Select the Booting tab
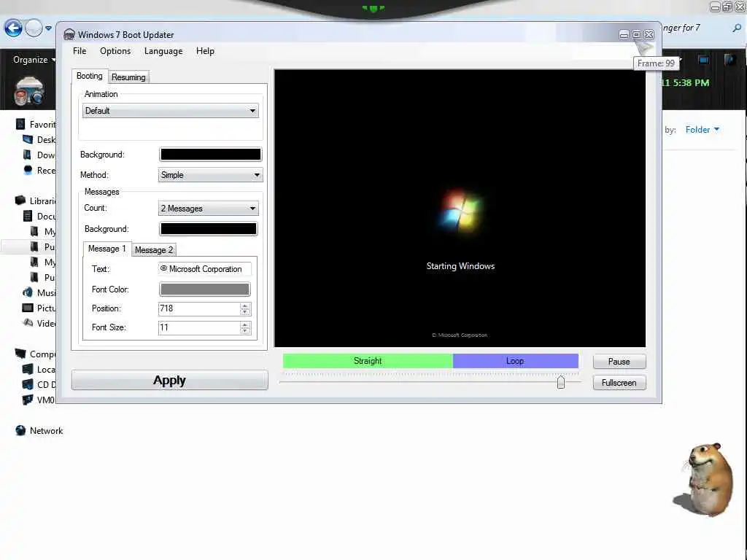Viewport: 747px width, 560px height. 90,76
